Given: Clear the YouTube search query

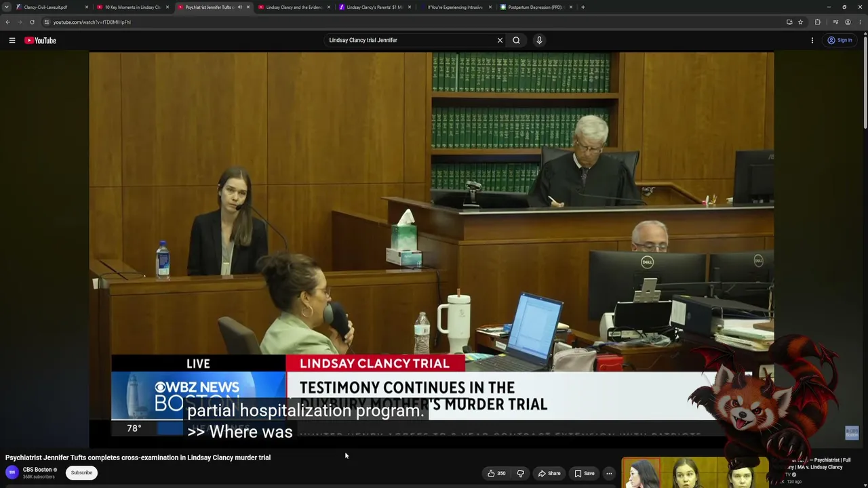Looking at the screenshot, I should coord(500,40).
